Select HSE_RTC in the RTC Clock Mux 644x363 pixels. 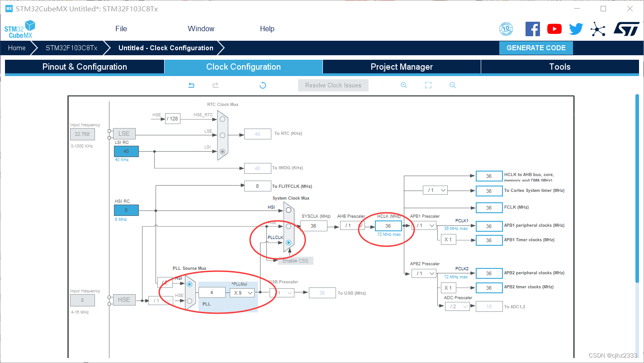pyautogui.click(x=222, y=119)
